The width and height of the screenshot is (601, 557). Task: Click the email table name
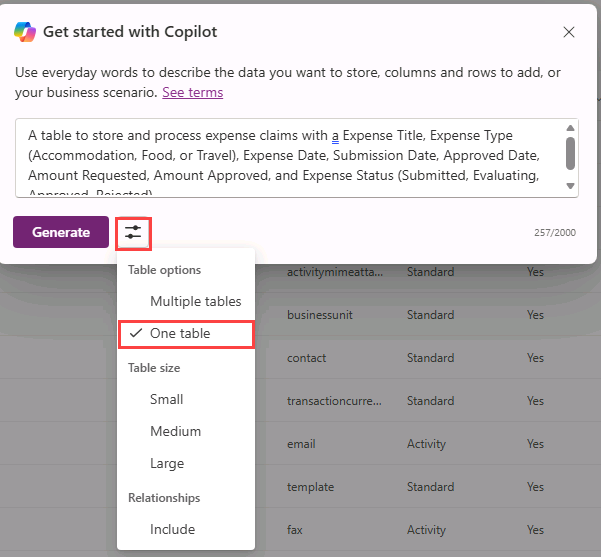301,444
